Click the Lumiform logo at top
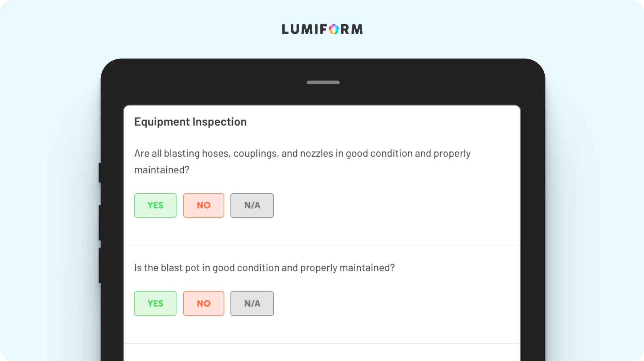 pos(322,29)
